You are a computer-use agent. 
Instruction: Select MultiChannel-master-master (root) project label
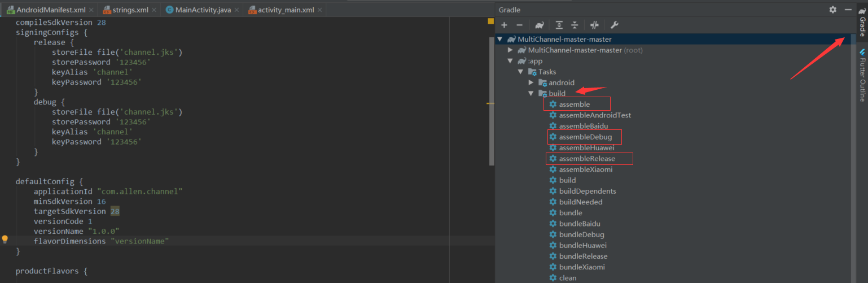click(585, 50)
